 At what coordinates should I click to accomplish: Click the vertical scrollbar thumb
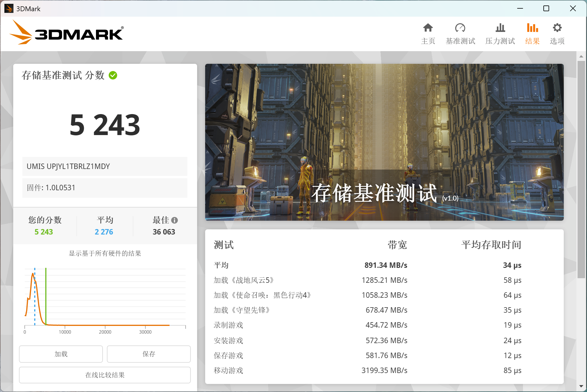pyautogui.click(x=581, y=170)
